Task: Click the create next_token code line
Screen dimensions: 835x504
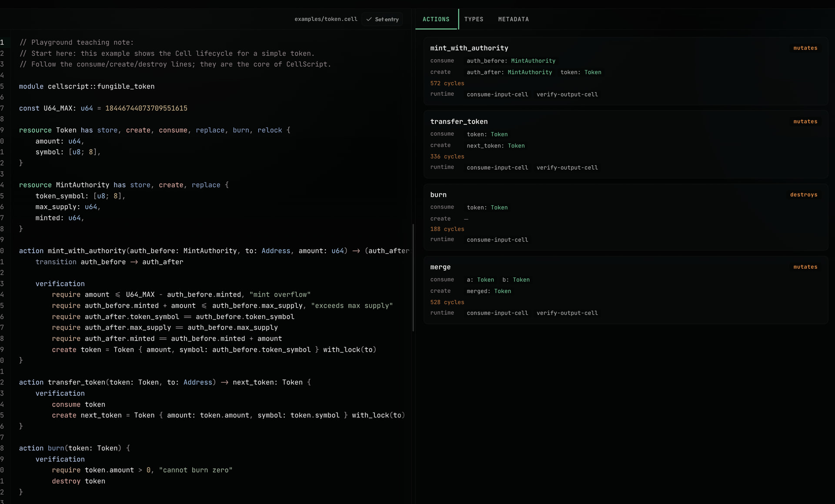Action: tap(228, 415)
